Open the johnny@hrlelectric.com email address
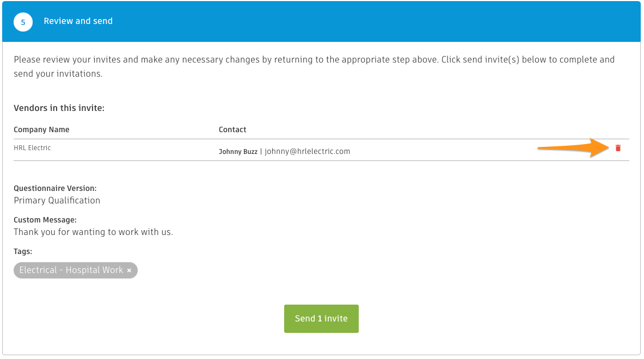644x359 pixels. pyautogui.click(x=307, y=151)
